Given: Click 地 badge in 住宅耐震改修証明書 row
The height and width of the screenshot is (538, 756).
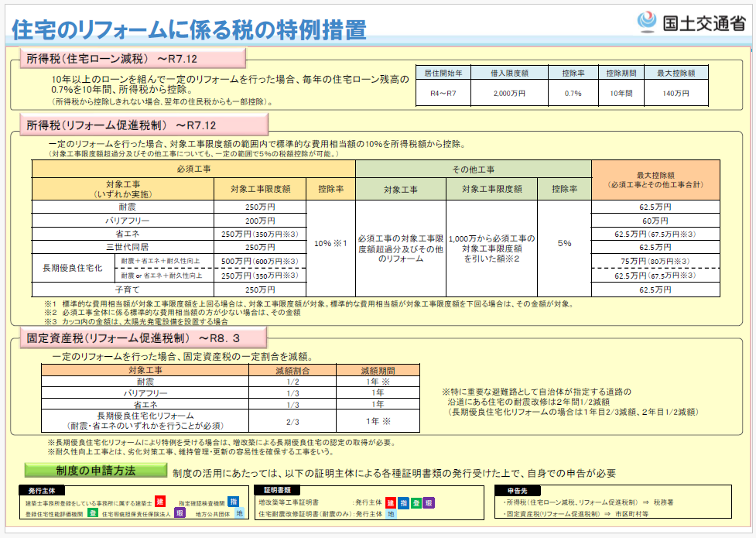Looking at the screenshot, I should [391, 514].
